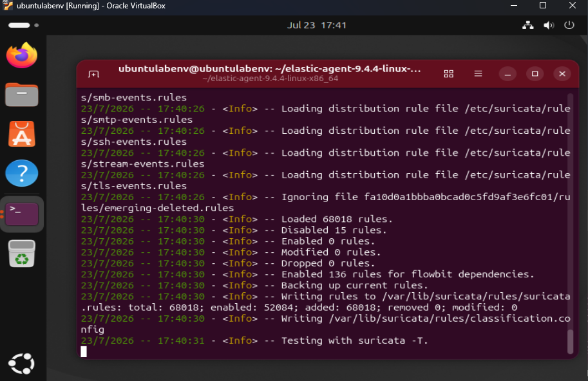Open the power menu icon
The height and width of the screenshot is (381, 588).
569,25
